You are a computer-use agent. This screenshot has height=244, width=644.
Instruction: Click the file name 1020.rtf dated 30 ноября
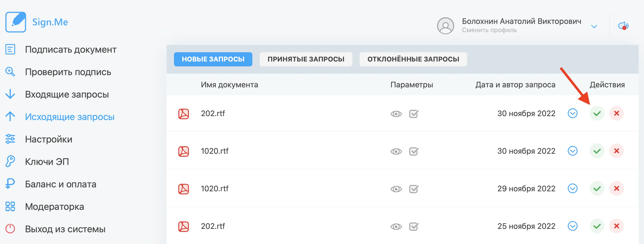pos(215,151)
